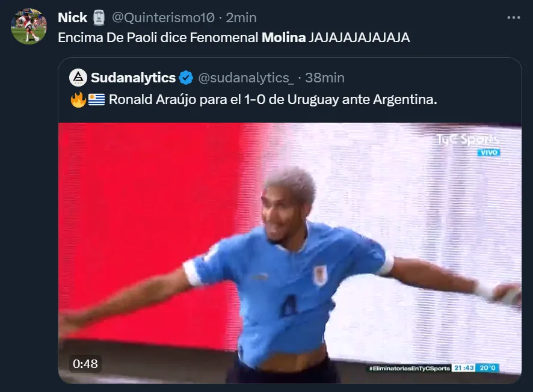This screenshot has width=533, height=392.
Task: Click the blue verified badge next to Sudanalytics
Action: pos(186,78)
